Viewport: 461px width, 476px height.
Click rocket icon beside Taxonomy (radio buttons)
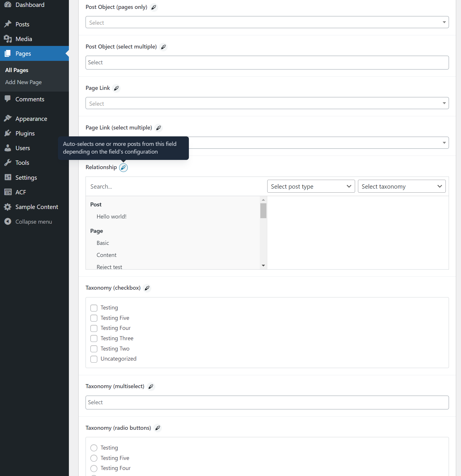158,428
